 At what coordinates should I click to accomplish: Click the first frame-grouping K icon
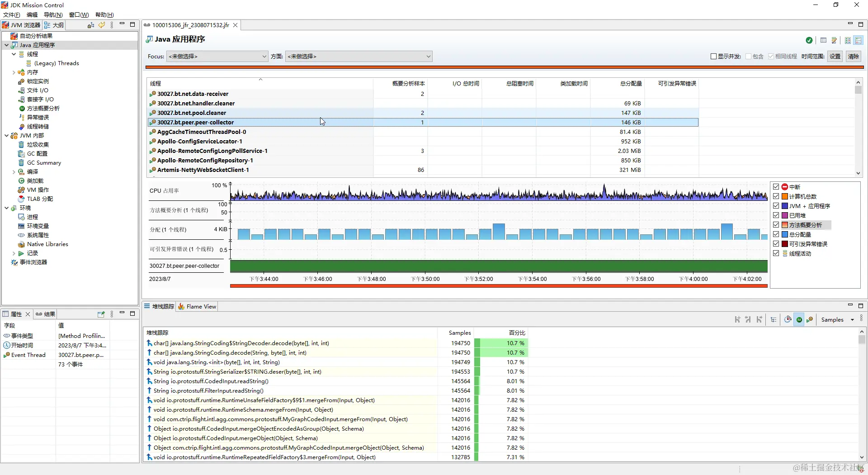point(737,319)
